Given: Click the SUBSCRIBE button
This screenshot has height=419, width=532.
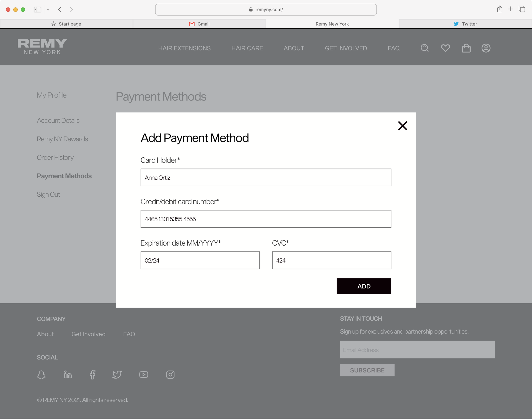Looking at the screenshot, I should 367,370.
